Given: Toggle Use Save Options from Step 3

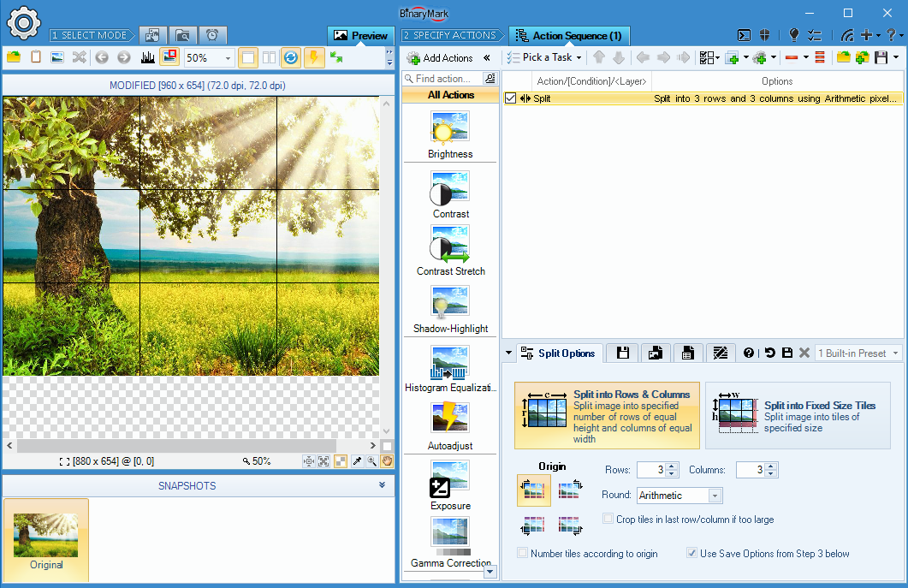Looking at the screenshot, I should [692, 553].
